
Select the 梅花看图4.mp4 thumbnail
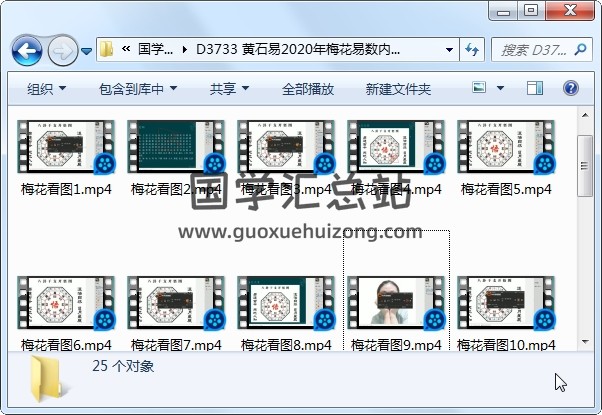tap(396, 146)
